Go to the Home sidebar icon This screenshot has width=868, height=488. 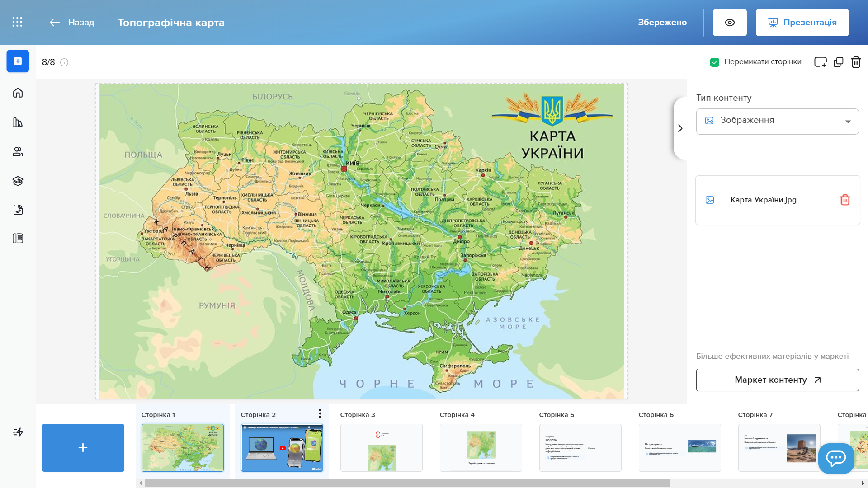click(18, 93)
